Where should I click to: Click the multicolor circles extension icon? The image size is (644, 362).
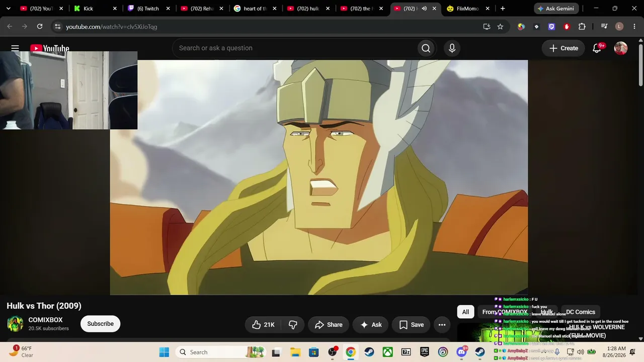coord(521,27)
